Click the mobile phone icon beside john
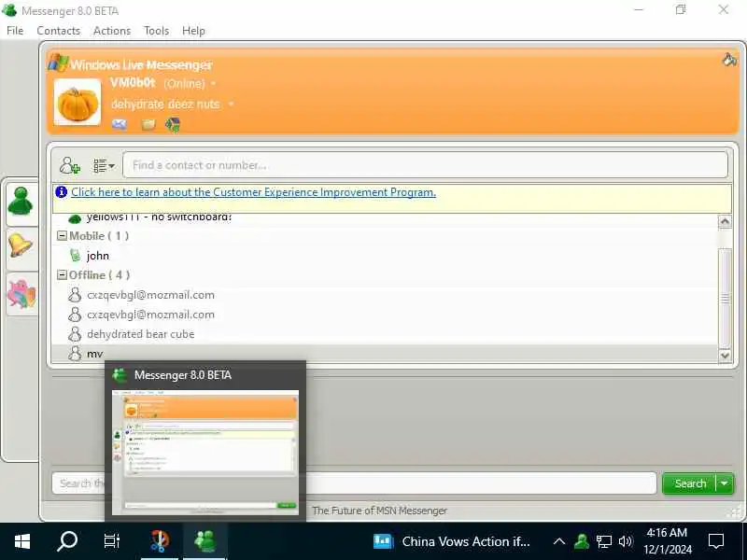The image size is (747, 560). point(75,256)
